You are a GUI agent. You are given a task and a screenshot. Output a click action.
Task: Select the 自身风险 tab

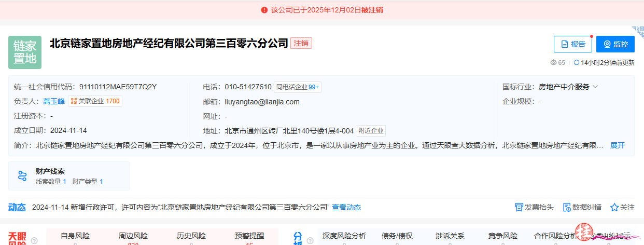coord(75,236)
